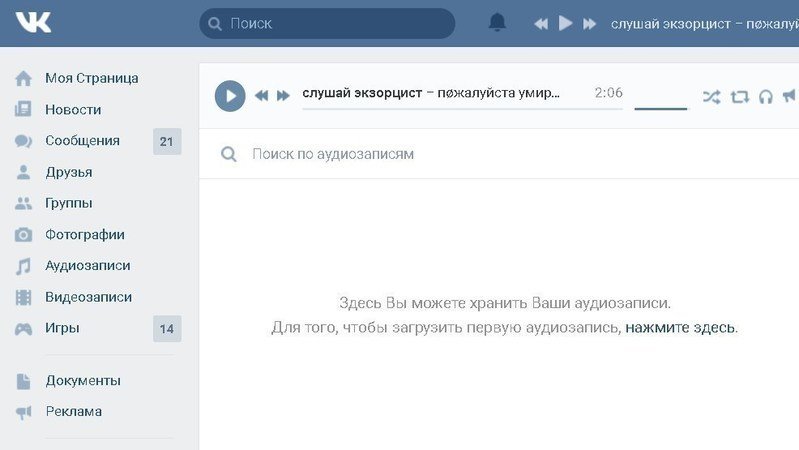Focus the top Поиск search field
Screen dimensions: 799x450
pyautogui.click(x=327, y=23)
